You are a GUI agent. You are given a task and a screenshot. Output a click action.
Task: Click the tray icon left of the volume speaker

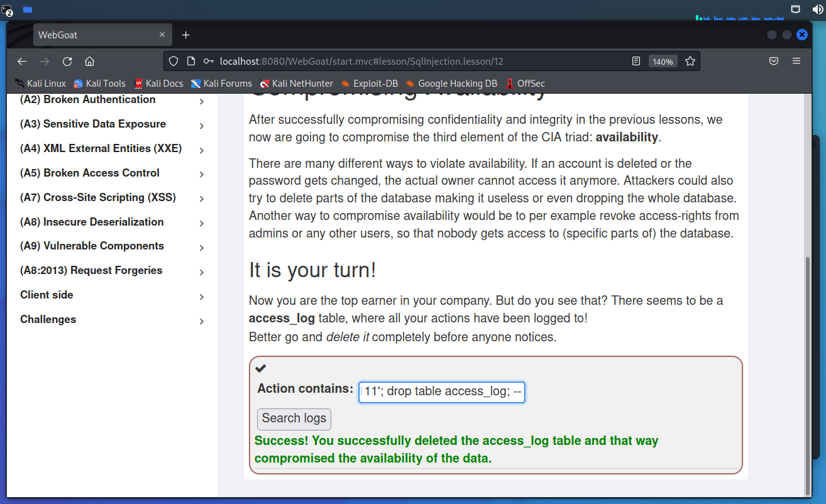[796, 9]
